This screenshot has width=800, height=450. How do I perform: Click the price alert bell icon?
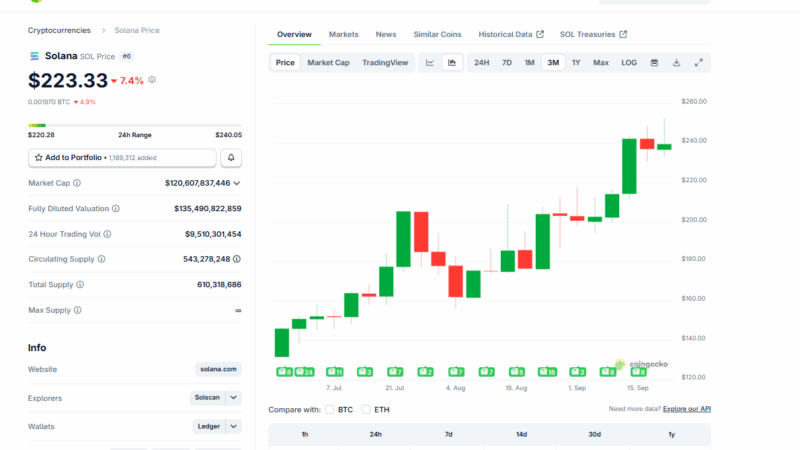click(231, 158)
